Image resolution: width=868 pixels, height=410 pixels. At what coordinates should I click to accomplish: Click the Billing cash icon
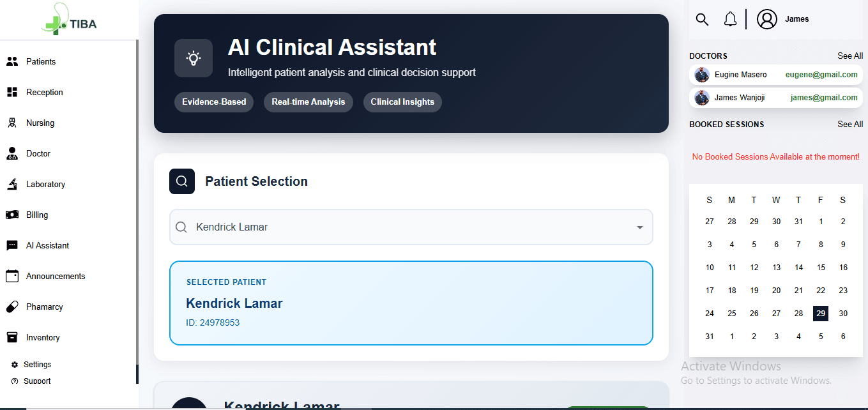[x=12, y=215]
